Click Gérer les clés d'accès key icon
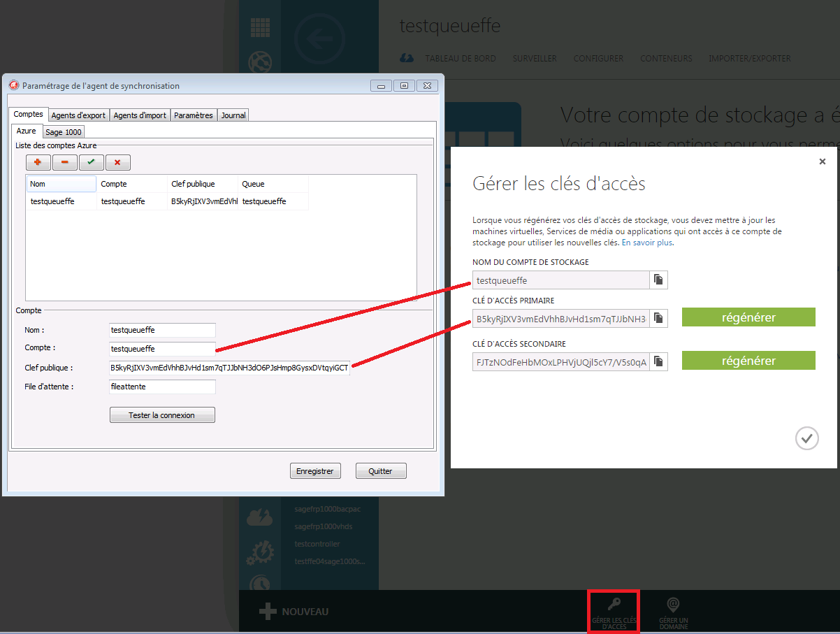This screenshot has height=634, width=840. (614, 612)
